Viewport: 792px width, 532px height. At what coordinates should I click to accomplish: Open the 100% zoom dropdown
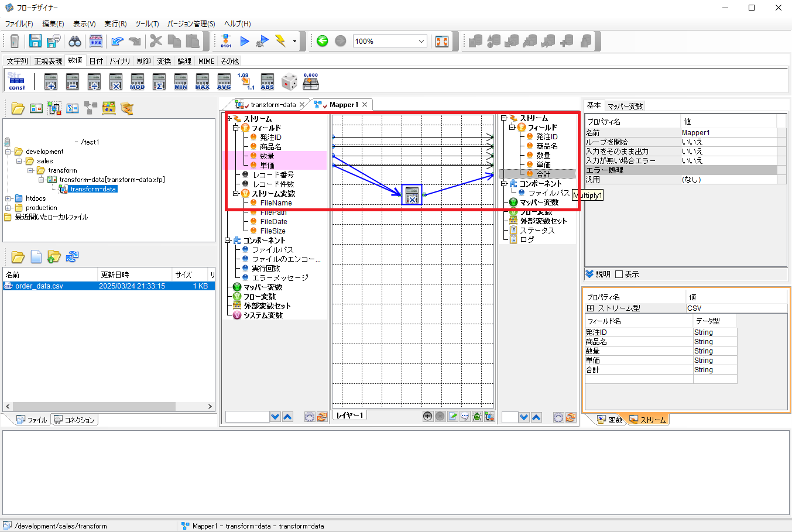[x=421, y=41]
